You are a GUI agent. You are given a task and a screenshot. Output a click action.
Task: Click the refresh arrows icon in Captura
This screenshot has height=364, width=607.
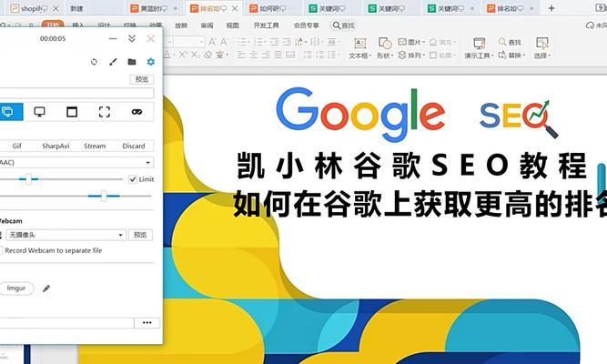click(94, 62)
